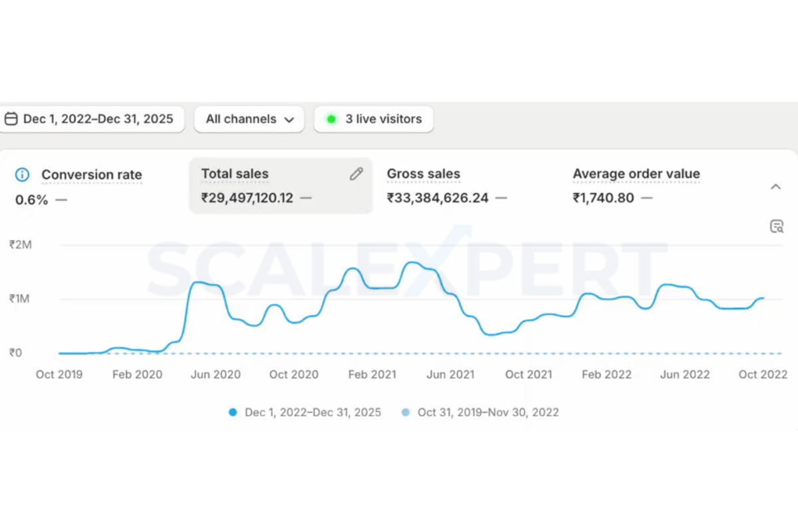Click the calendar icon in date range button
798x532 pixels.
pyautogui.click(x=11, y=119)
